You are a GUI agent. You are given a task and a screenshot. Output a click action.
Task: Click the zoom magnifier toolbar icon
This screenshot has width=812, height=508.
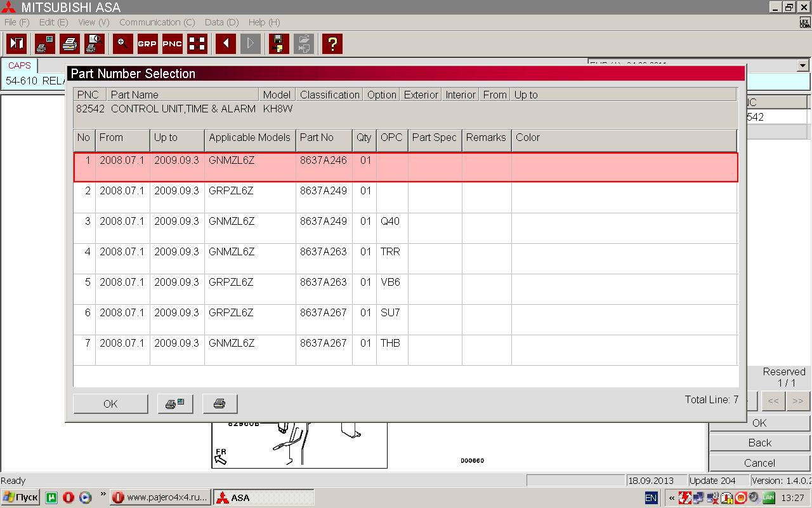click(x=122, y=44)
